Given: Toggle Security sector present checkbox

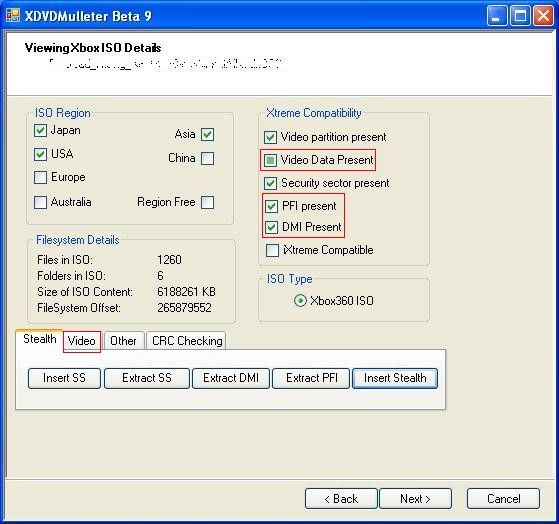Looking at the screenshot, I should [270, 184].
